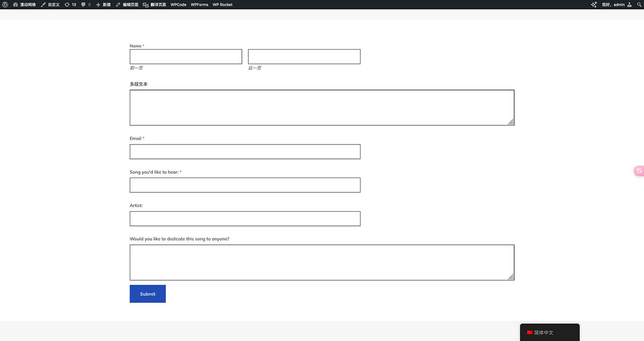This screenshot has height=341, width=644.
Task: Click the Artist input field
Action: click(245, 218)
